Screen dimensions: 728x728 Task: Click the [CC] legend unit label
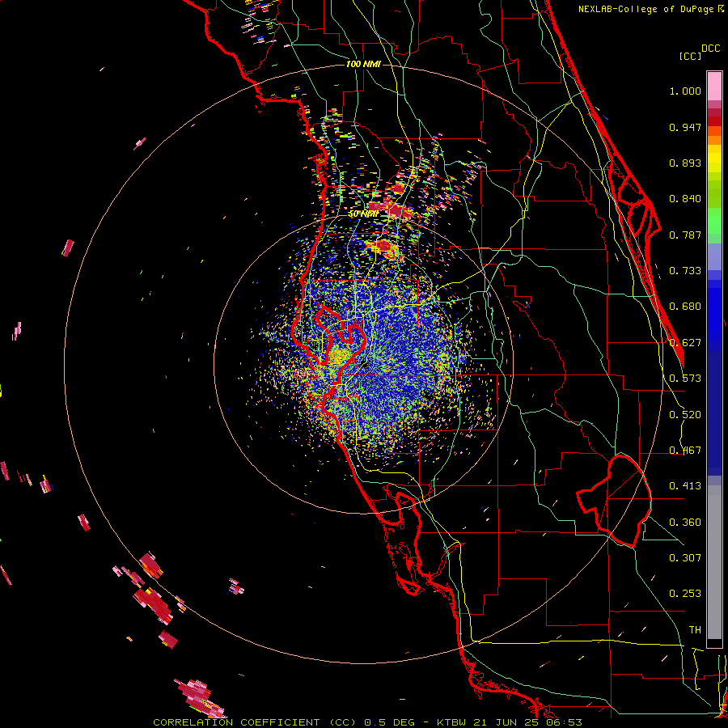pos(690,56)
